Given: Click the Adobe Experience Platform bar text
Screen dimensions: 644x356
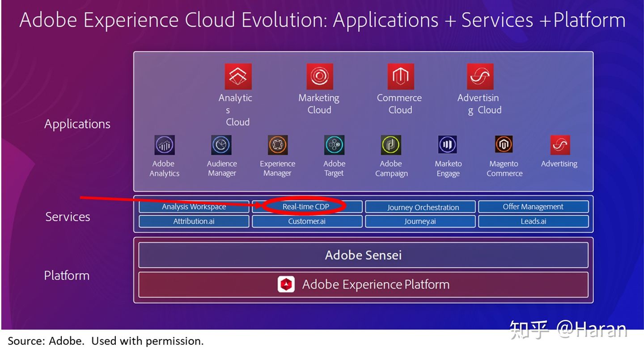Looking at the screenshot, I should (376, 285).
